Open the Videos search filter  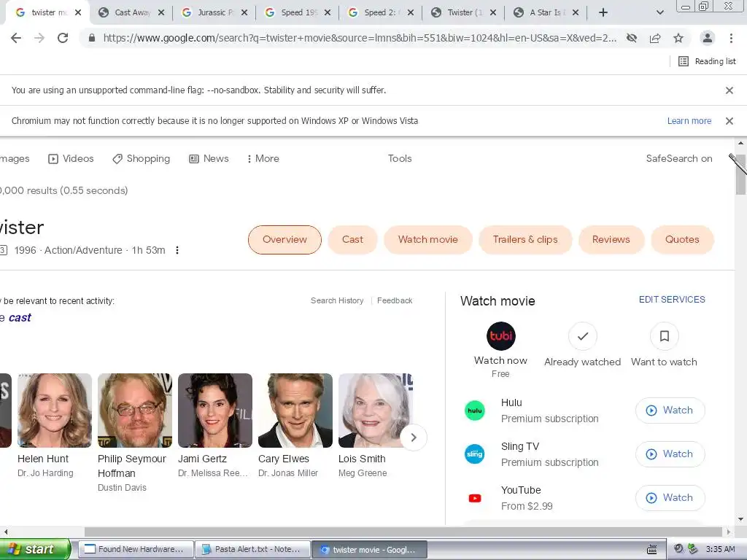(71, 158)
